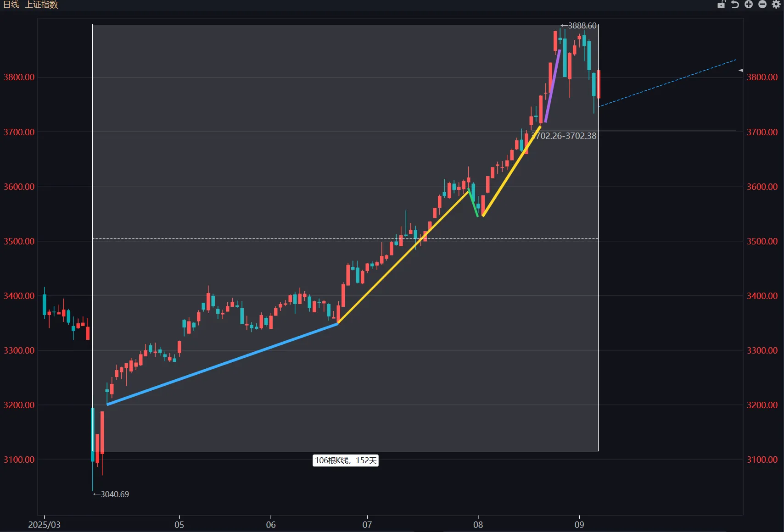Viewport: 784px width, 532px height.
Task: Click the 08 month axis label
Action: point(478,525)
